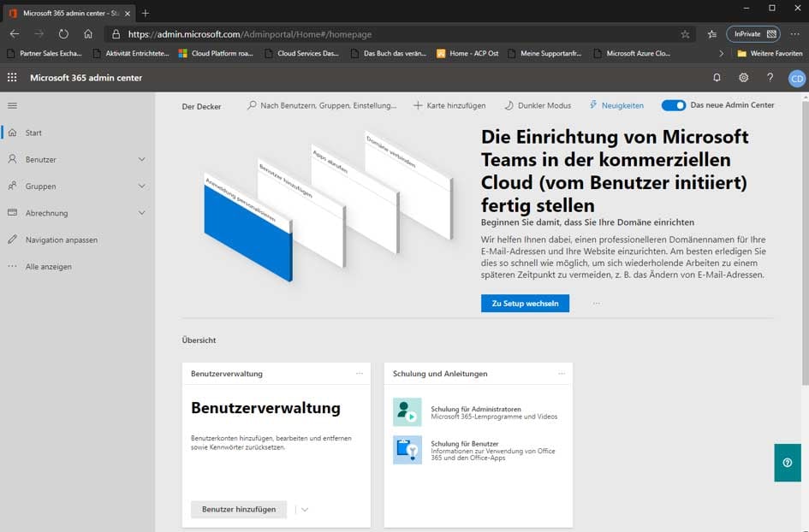Image resolution: width=809 pixels, height=532 pixels.
Task: Open the help question mark in header
Action: 770,77
